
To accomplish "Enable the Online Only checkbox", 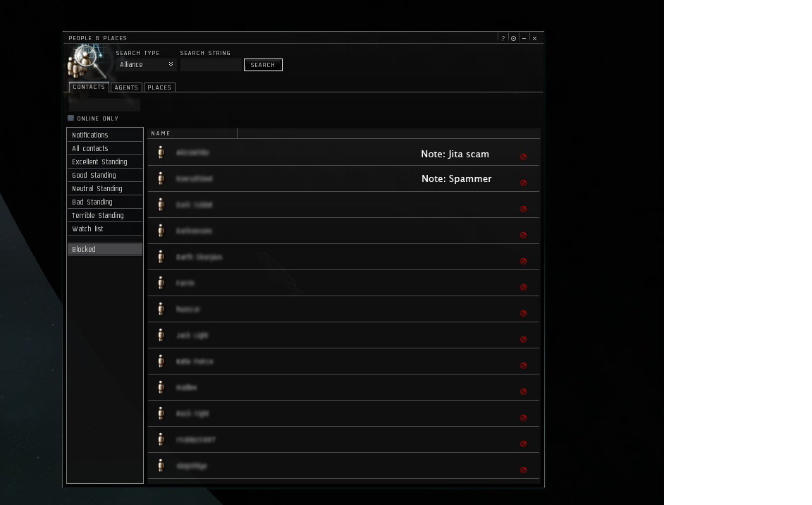I will [x=71, y=118].
